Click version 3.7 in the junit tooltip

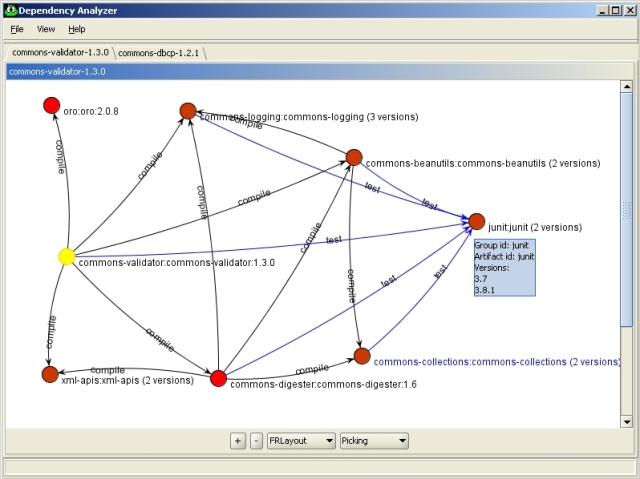pos(481,279)
